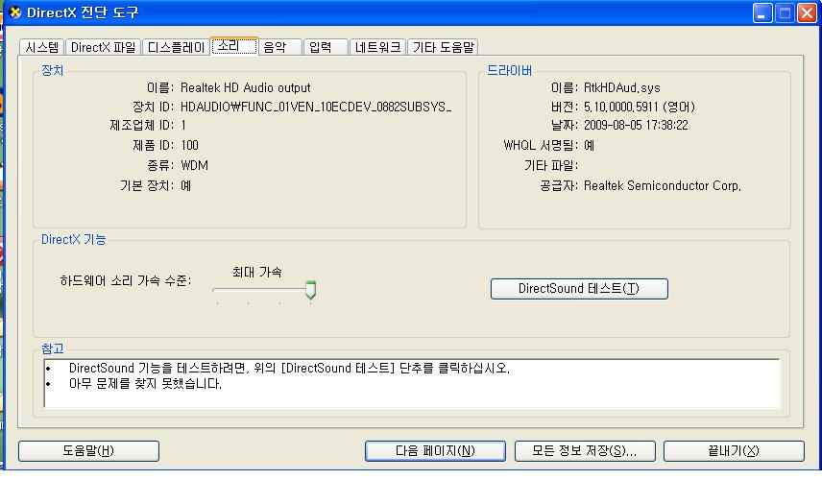
Task: Exit with the 끝내기(X) button
Action: tap(734, 451)
